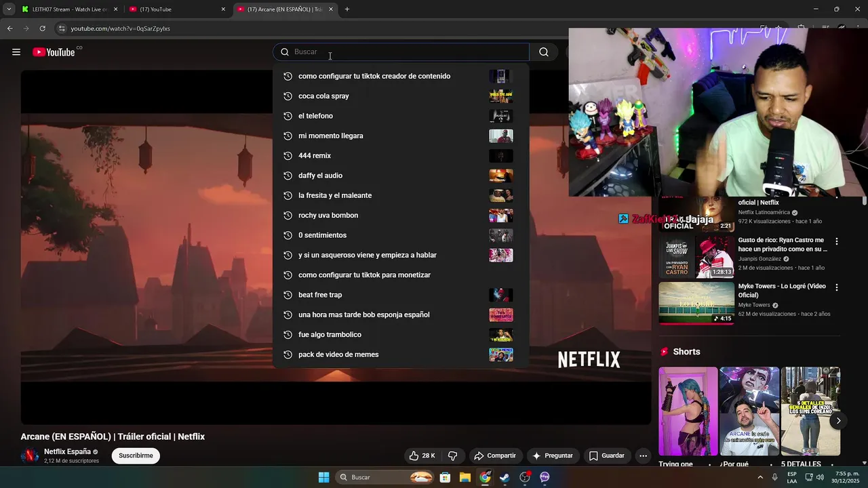868x488 pixels.
Task: Open a new browser tab with plus
Action: 347,9
